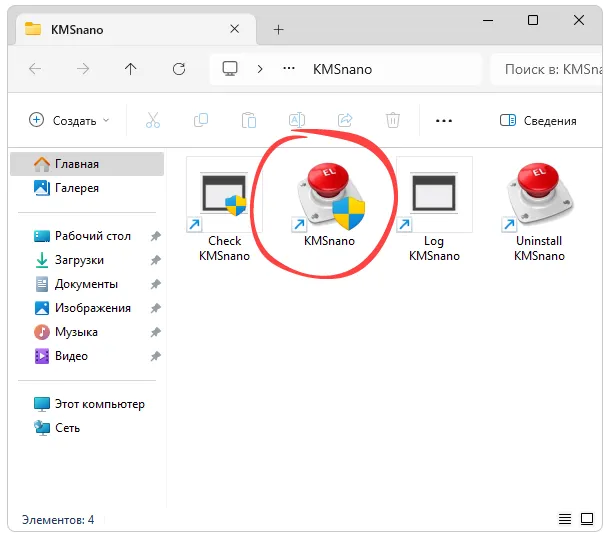Screen dimensions: 607x538
Task: Open Рабочий стол in the sidebar
Action: coord(87,236)
